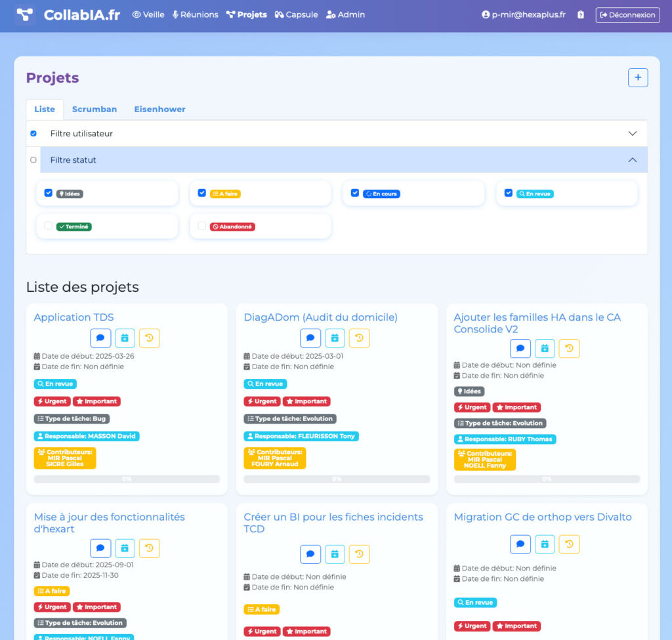Click the plus icon to add project
This screenshot has height=640, width=672.
pos(638,77)
